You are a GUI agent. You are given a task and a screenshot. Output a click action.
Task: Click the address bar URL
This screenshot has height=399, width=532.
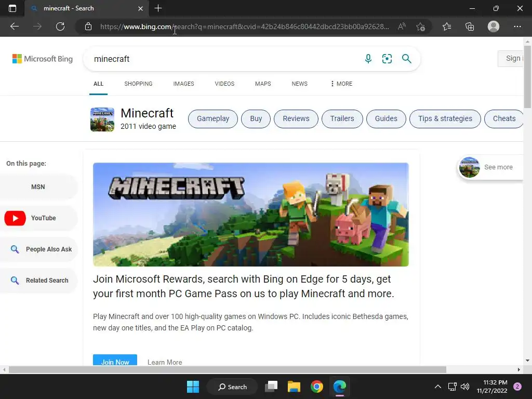coord(244,26)
